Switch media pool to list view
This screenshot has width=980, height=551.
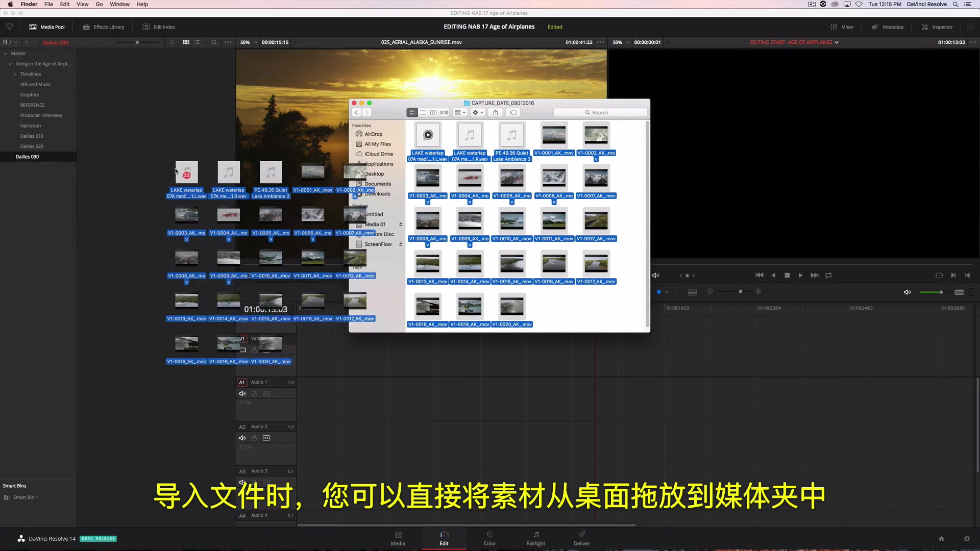coord(197,42)
